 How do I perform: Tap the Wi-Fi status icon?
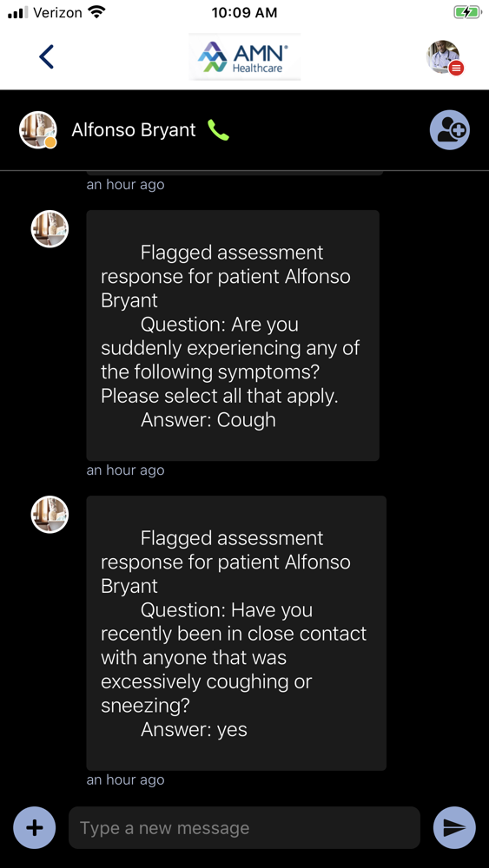pos(97,11)
